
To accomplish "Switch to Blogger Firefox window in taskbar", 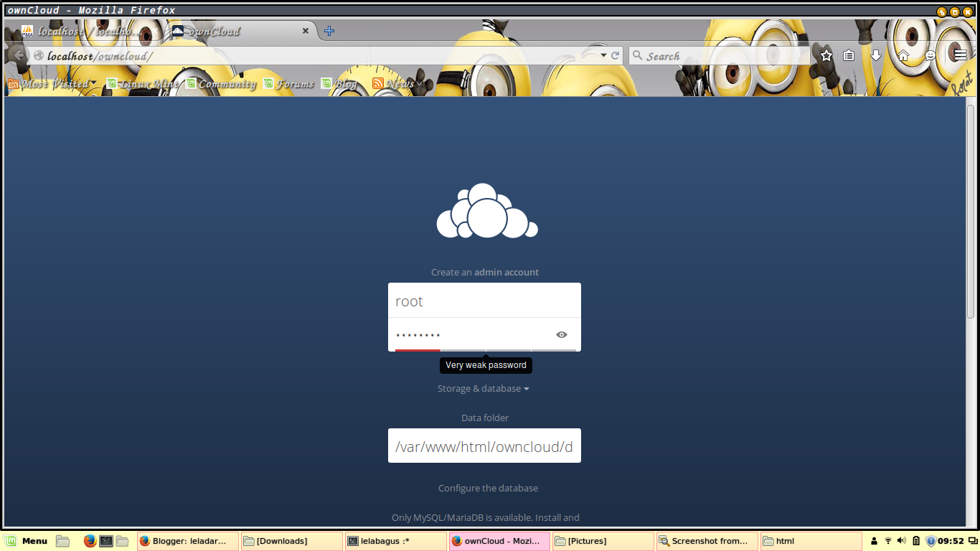I will pos(187,541).
